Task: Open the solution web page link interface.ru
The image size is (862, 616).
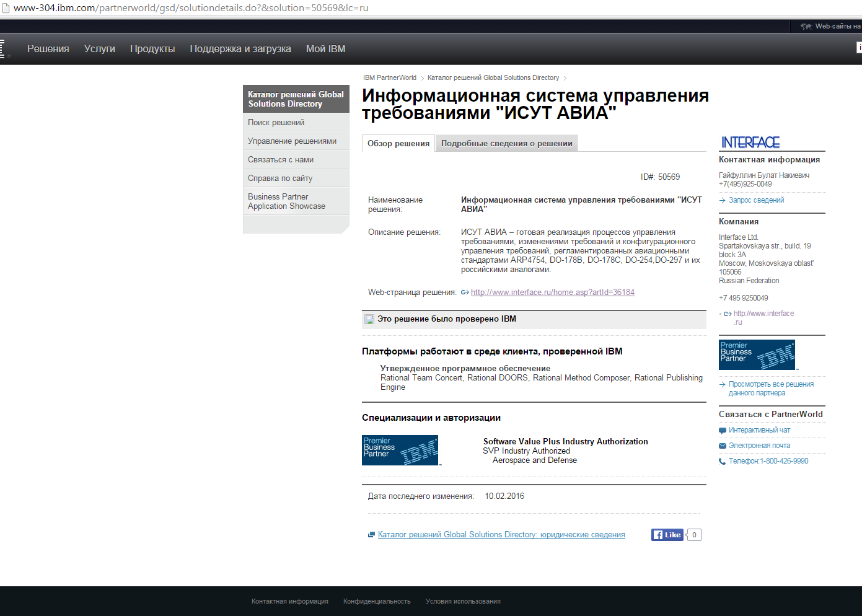Action: point(552,293)
